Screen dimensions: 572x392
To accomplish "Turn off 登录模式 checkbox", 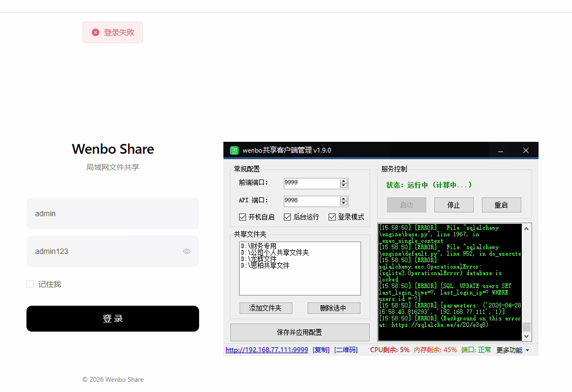I will 332,217.
